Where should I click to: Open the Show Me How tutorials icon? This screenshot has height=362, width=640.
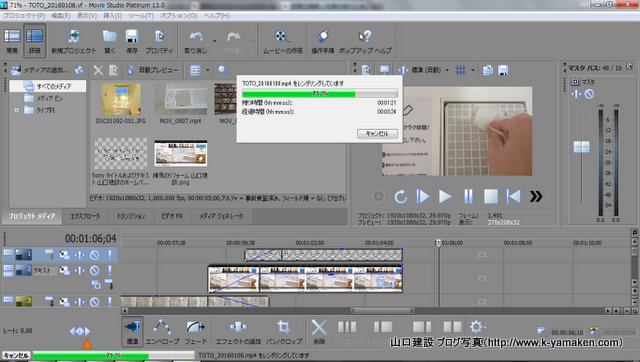click(x=322, y=41)
